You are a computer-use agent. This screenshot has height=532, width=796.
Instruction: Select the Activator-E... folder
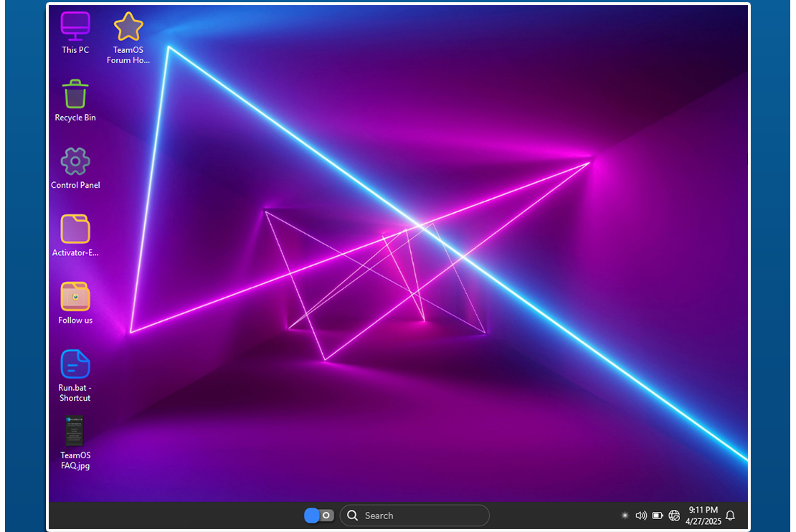click(x=75, y=229)
